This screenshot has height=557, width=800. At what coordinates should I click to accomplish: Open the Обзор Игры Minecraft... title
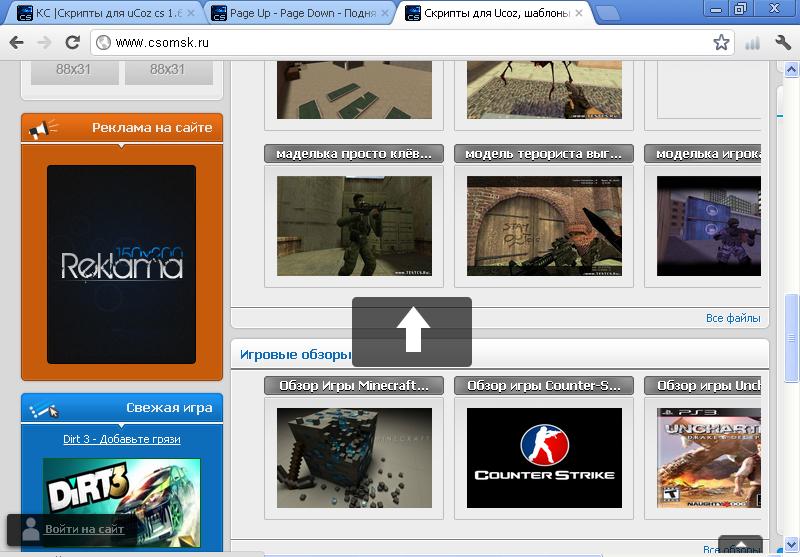(x=354, y=385)
